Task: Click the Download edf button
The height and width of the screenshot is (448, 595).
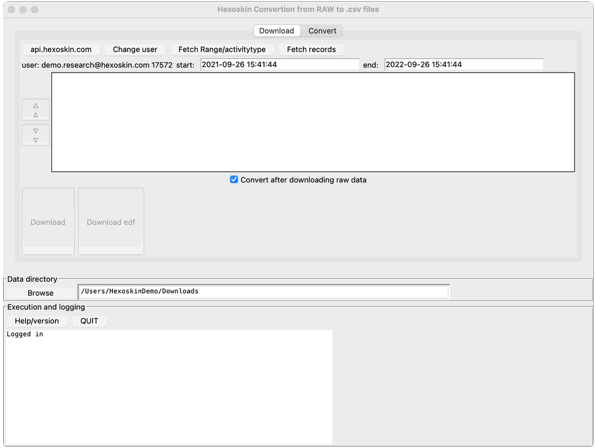Action: pyautogui.click(x=111, y=222)
